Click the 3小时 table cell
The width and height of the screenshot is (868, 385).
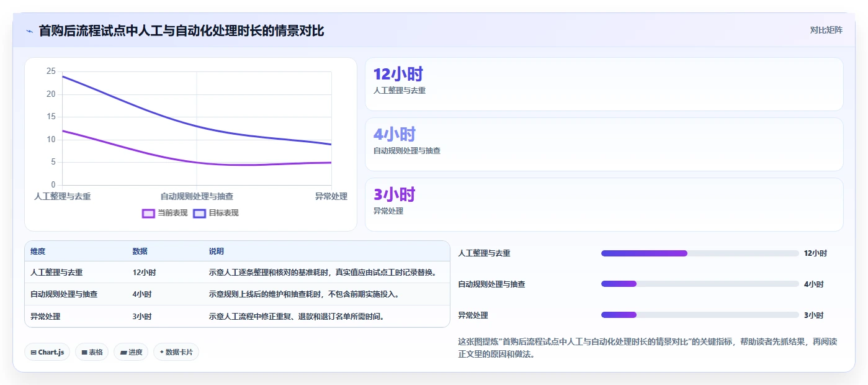tap(141, 316)
